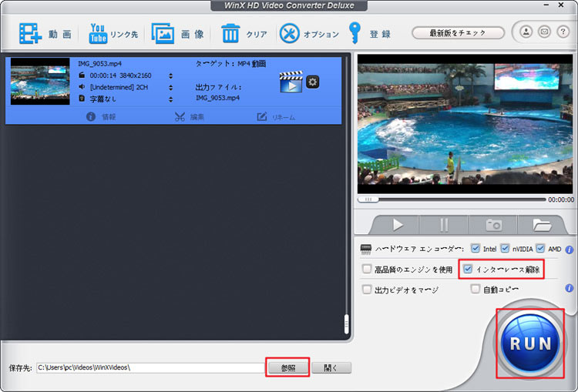The height and width of the screenshot is (392, 578).
Task: Click 開く to open the output folder
Action: point(331,367)
